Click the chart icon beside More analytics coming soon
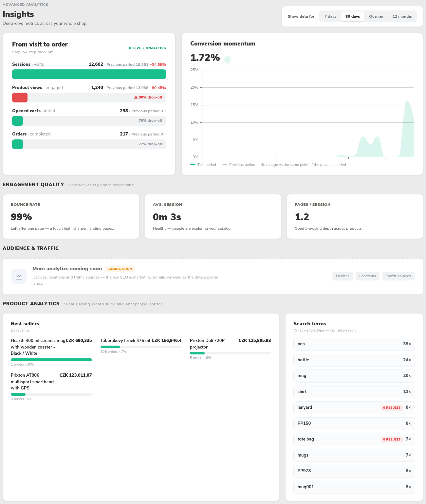The width and height of the screenshot is (426, 504). click(x=19, y=276)
